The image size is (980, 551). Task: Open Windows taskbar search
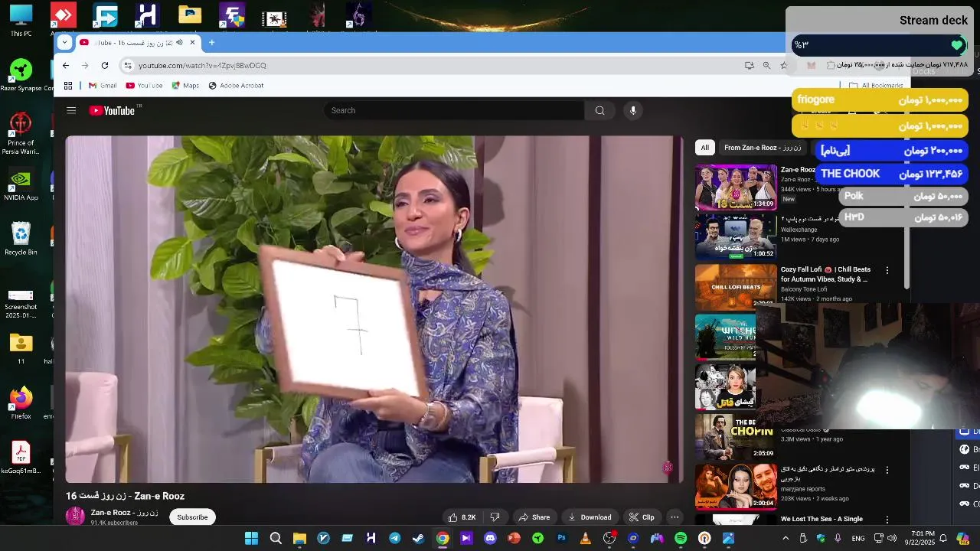tap(276, 539)
